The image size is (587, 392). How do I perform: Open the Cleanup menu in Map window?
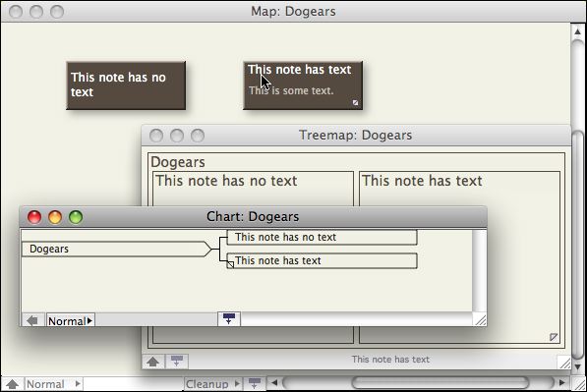(x=213, y=384)
